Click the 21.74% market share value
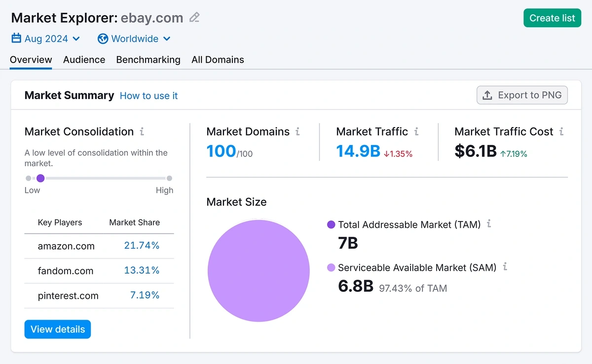The height and width of the screenshot is (364, 592). (142, 246)
